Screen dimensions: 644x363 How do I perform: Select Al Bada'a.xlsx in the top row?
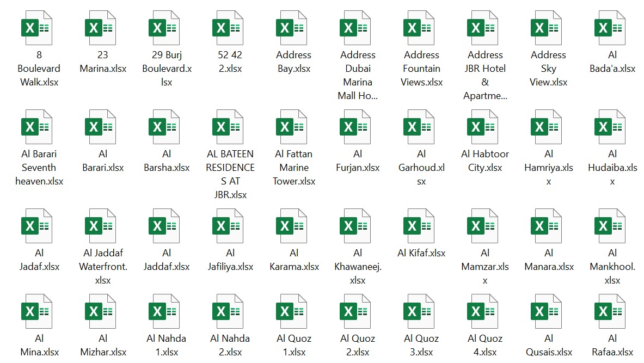[611, 26]
